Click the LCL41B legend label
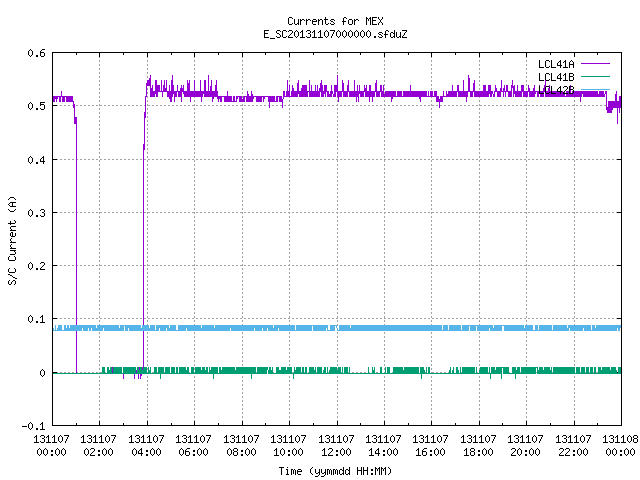Viewport: 640px width, 480px height. click(x=556, y=77)
